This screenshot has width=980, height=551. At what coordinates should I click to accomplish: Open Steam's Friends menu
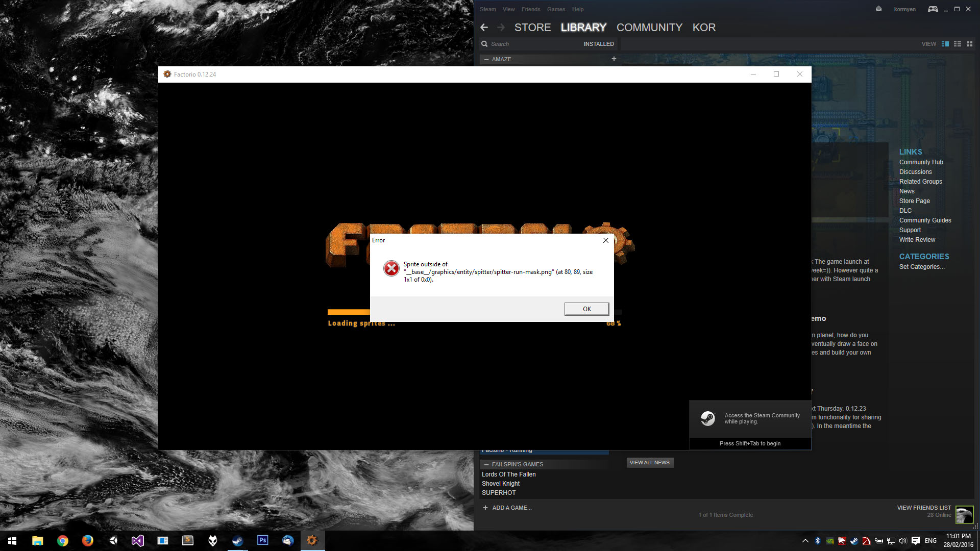(x=531, y=9)
